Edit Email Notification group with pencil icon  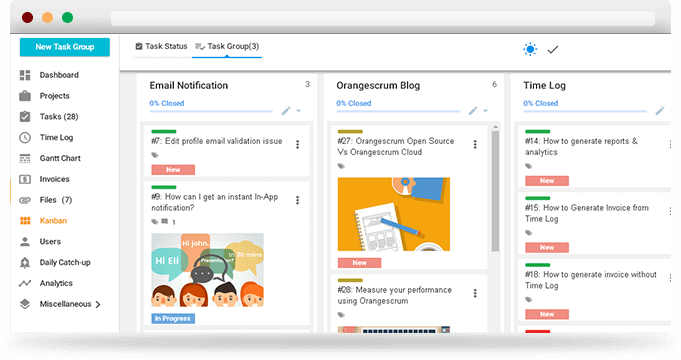pyautogui.click(x=286, y=111)
